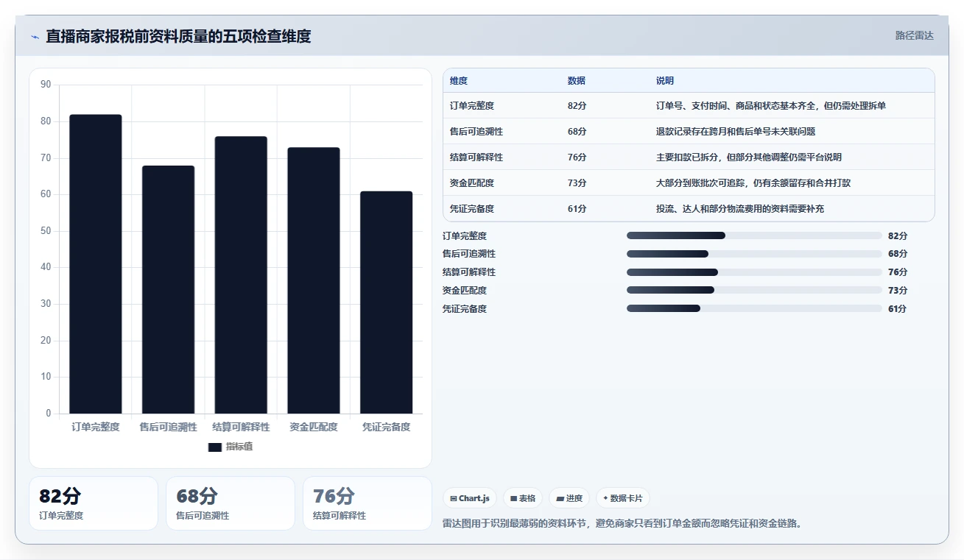Click x-axis label 凭证完备度
Image resolution: width=964 pixels, height=560 pixels.
click(387, 427)
